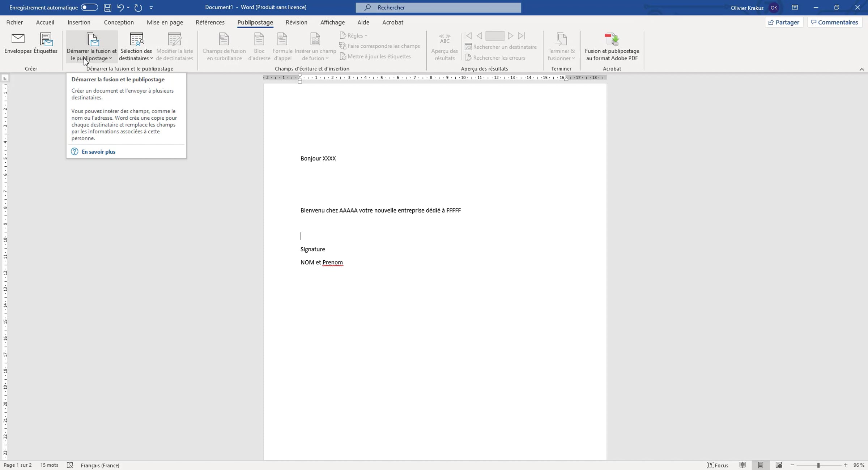Image resolution: width=868 pixels, height=470 pixels.
Task: Collapse the ribbon with the chevron
Action: (x=861, y=69)
